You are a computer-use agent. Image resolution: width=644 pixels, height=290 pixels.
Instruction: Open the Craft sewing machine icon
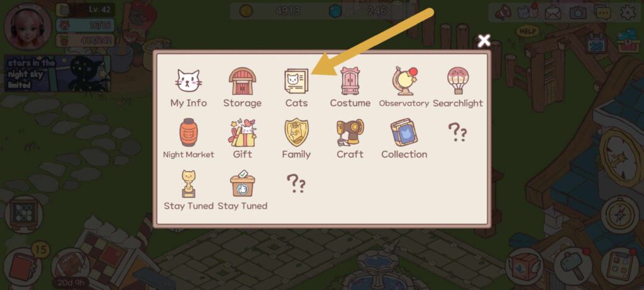350,132
